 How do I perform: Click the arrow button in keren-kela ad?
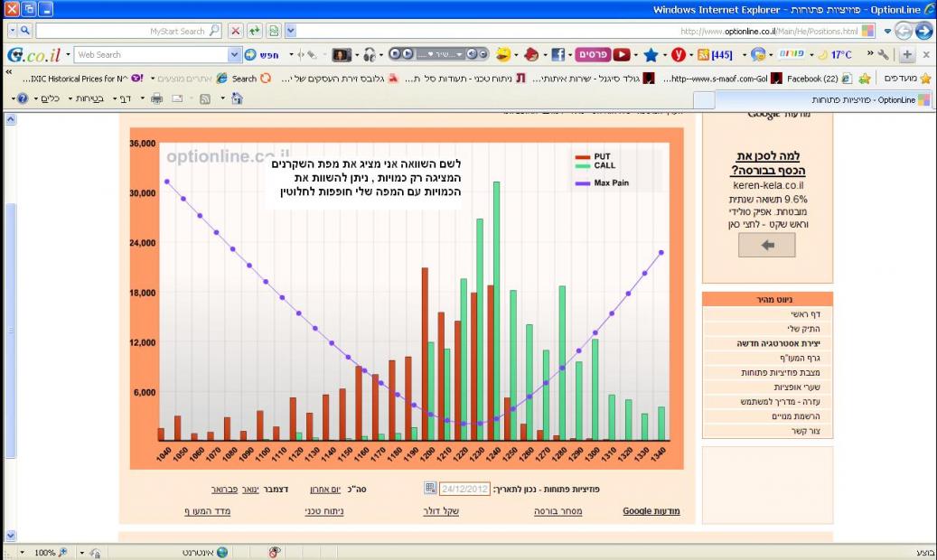767,245
